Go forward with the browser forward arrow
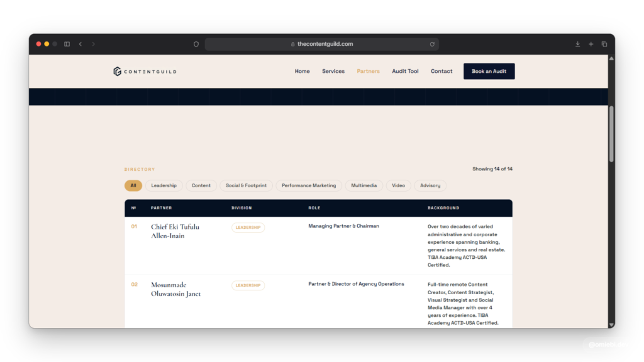Viewport: 644px width, 362px height. pos(94,44)
